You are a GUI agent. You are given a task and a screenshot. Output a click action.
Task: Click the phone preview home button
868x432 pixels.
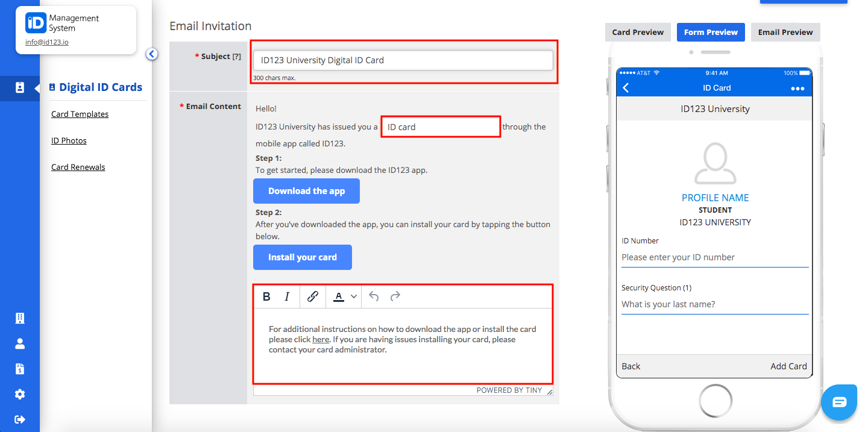click(x=715, y=401)
